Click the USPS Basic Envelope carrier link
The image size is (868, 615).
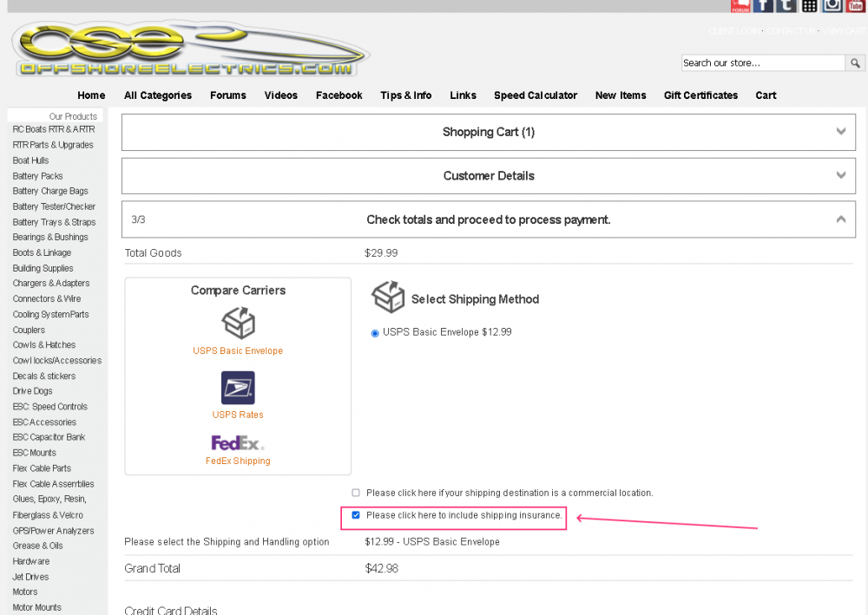click(x=238, y=351)
